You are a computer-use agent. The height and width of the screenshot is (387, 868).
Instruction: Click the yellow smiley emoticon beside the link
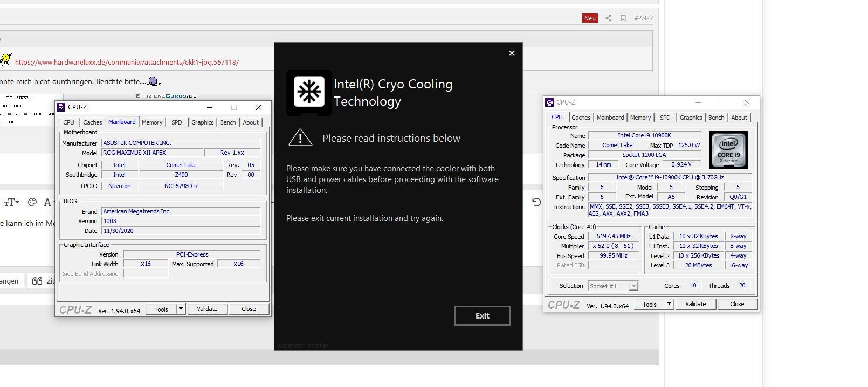pos(6,59)
